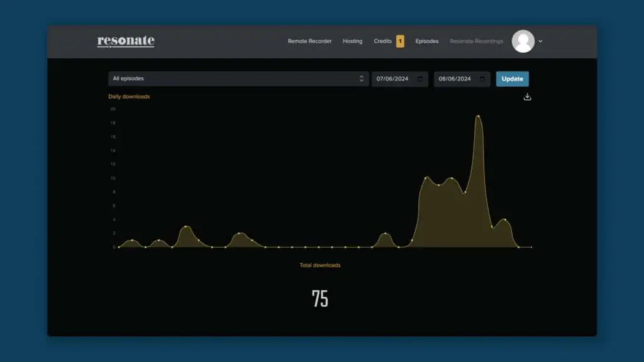
Task: Navigate to Episodes
Action: click(427, 41)
